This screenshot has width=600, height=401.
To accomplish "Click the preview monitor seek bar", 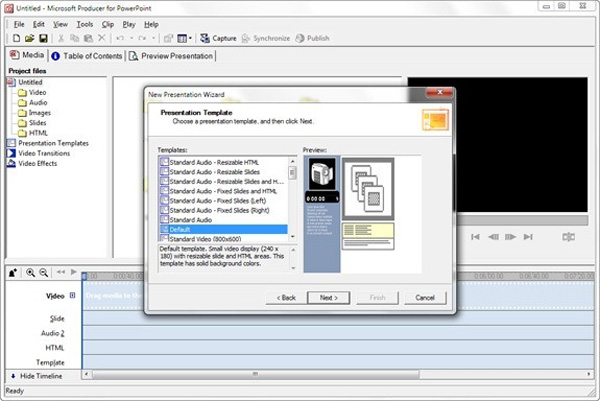I will (523, 220).
